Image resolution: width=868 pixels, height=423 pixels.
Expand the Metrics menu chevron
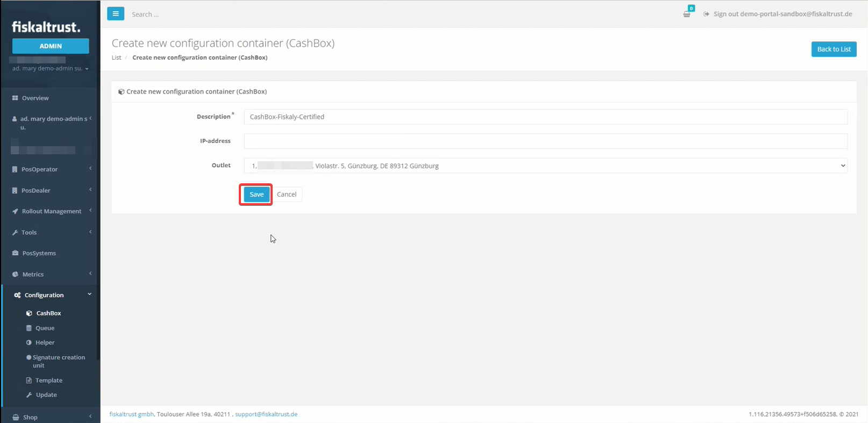click(90, 274)
